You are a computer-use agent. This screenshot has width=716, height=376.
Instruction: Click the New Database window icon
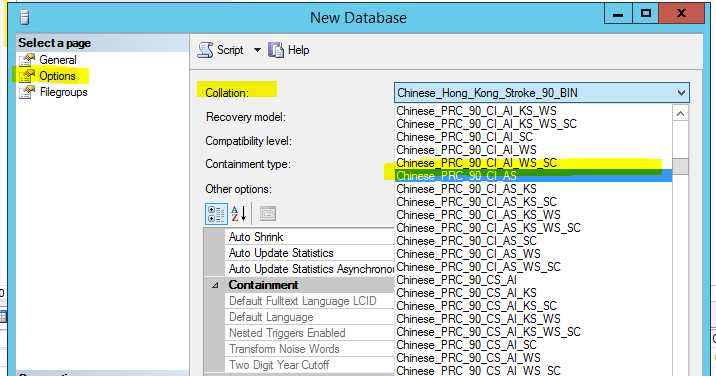[25, 17]
